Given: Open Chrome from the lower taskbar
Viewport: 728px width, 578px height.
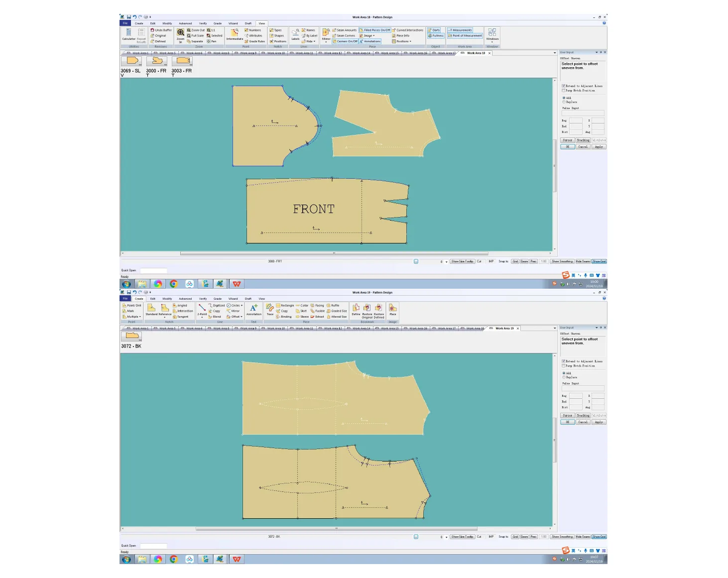Looking at the screenshot, I should click(x=174, y=559).
